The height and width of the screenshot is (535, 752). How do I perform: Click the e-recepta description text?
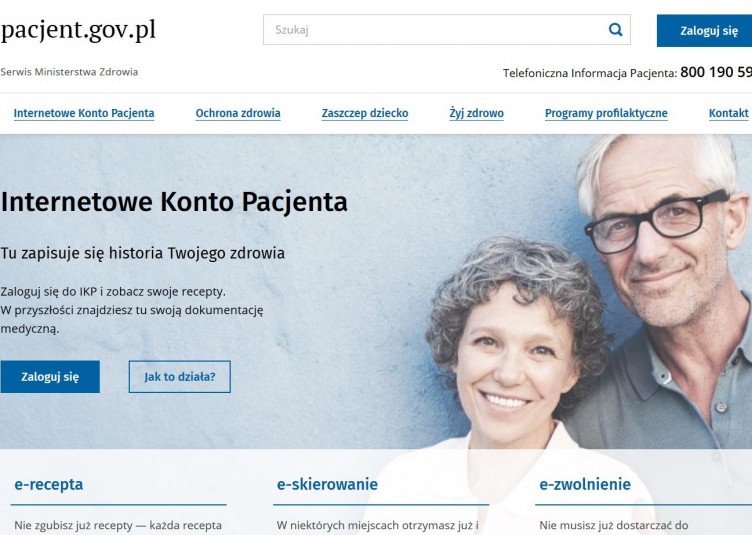point(118,525)
